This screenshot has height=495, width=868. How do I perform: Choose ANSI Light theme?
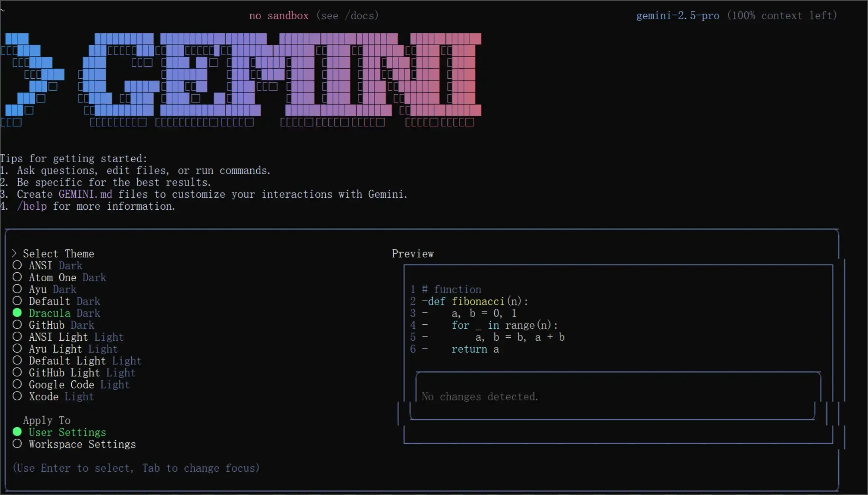[x=17, y=337]
